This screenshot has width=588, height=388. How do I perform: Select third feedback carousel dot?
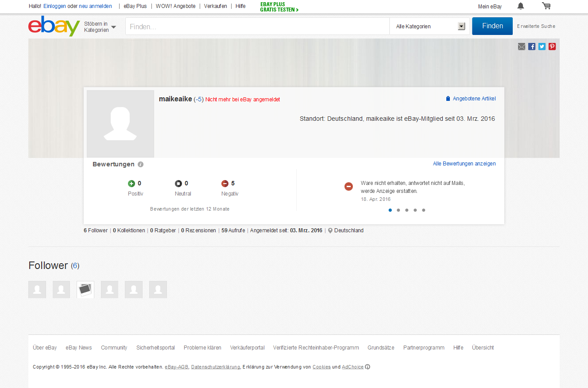[x=407, y=210]
